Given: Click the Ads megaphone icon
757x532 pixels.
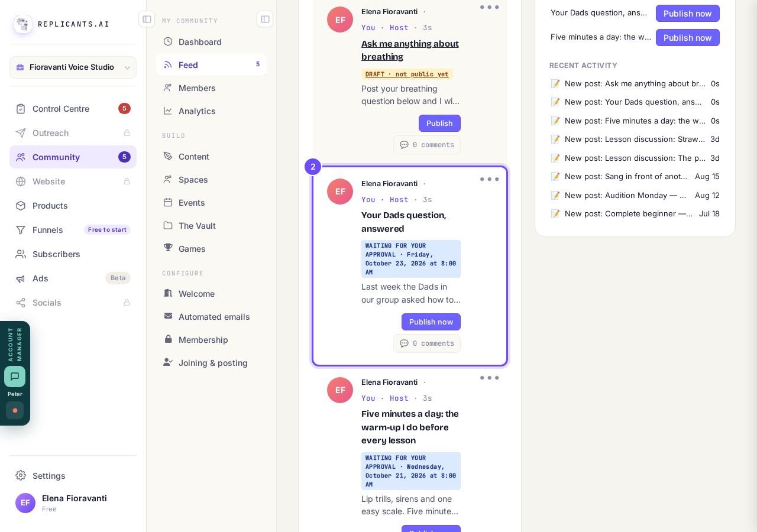Looking at the screenshot, I should click(x=21, y=278).
